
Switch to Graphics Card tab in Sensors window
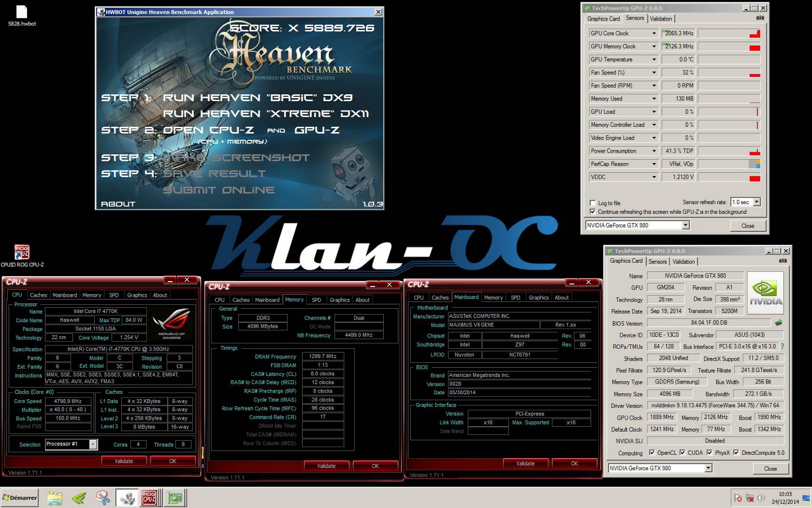604,19
